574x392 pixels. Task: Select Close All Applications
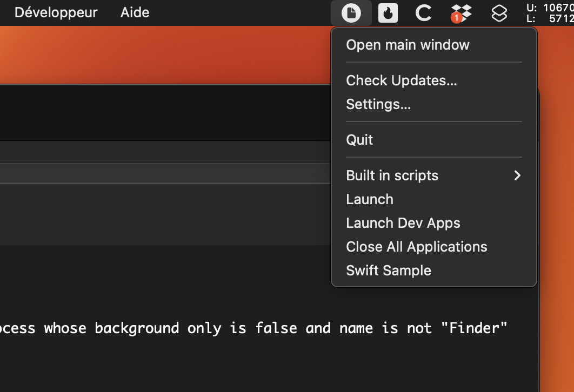click(417, 247)
